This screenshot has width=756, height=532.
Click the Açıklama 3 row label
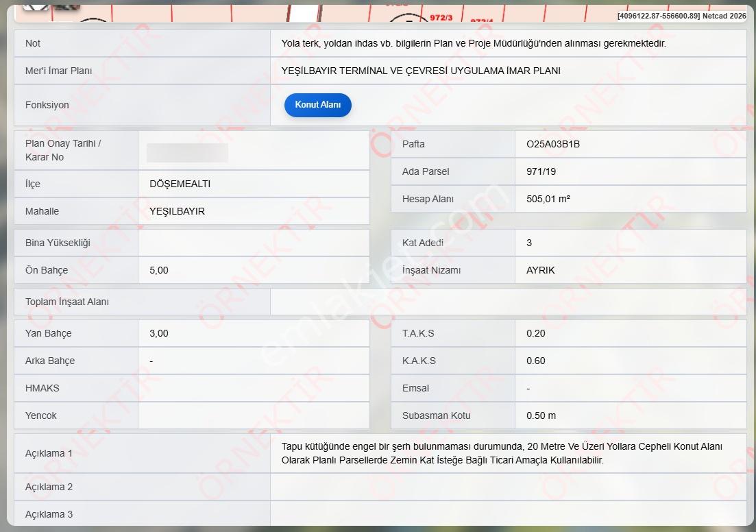(x=49, y=515)
